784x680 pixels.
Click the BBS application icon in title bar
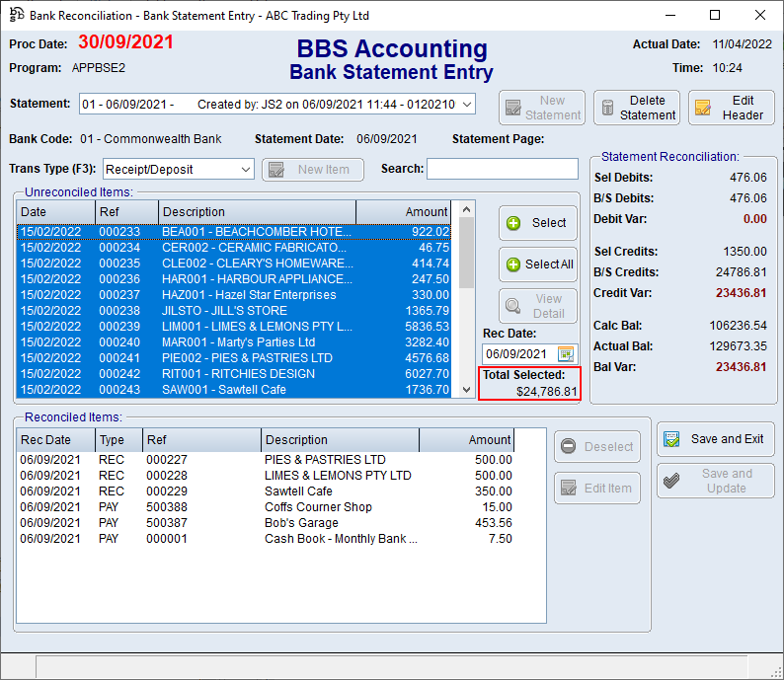[16, 15]
